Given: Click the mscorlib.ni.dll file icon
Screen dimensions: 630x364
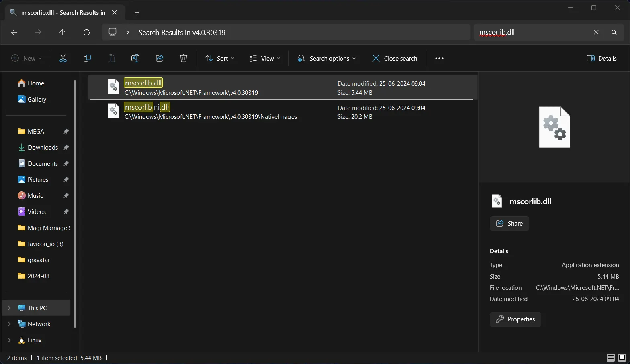Looking at the screenshot, I should click(x=114, y=111).
